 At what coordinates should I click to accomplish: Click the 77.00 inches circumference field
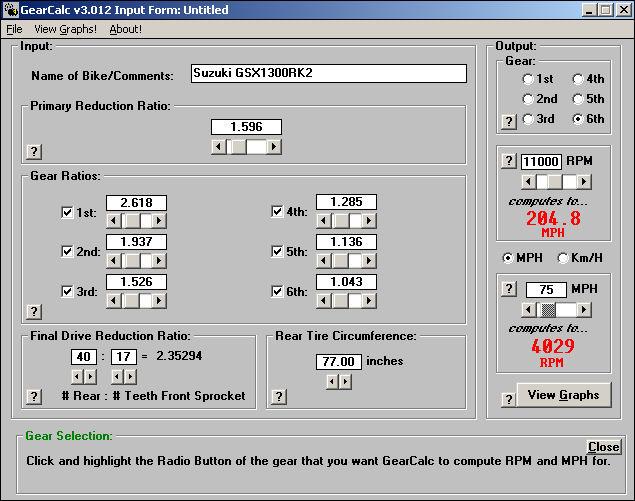click(x=339, y=362)
